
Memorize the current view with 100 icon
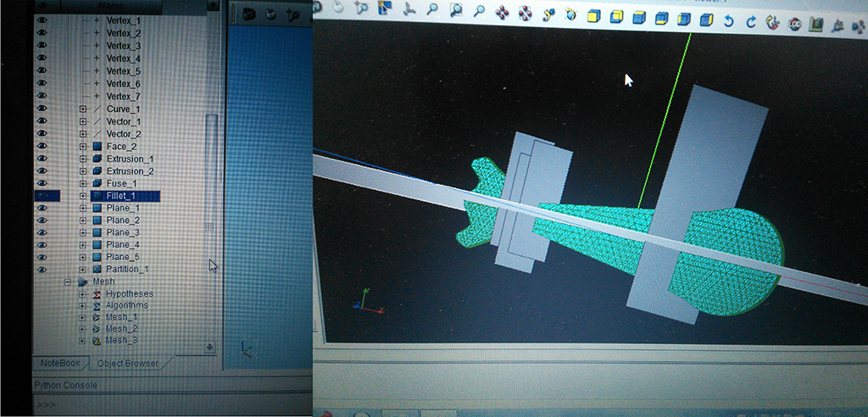(794, 25)
